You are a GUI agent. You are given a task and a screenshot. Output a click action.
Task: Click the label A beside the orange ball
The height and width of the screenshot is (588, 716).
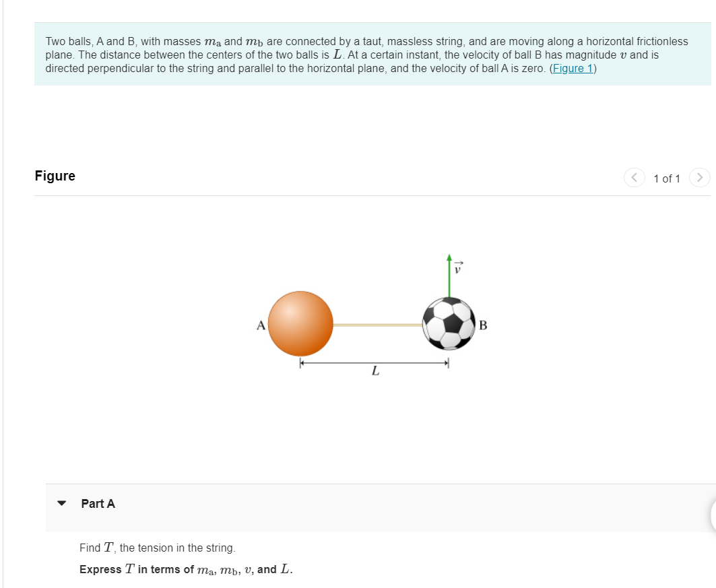(x=260, y=326)
